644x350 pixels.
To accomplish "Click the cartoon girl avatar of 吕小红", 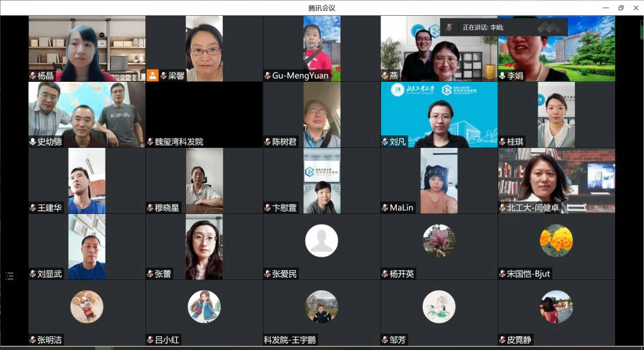I will (204, 307).
